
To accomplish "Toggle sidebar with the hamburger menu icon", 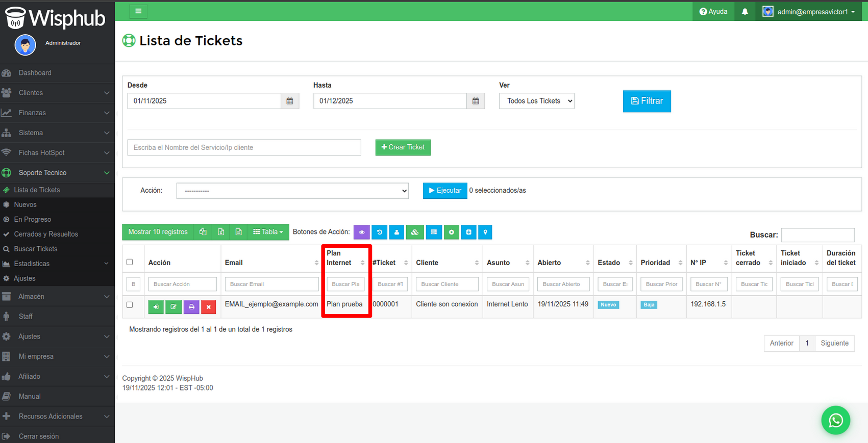I will (x=138, y=11).
